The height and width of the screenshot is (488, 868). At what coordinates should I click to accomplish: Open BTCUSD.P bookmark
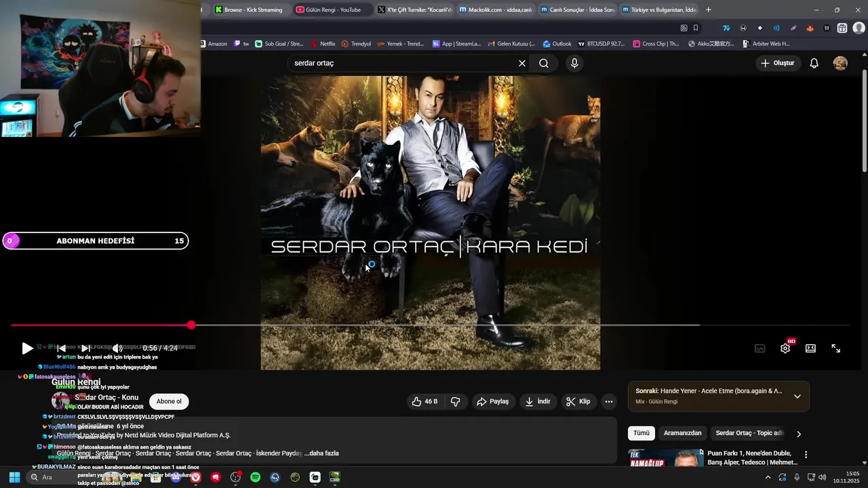[601, 44]
